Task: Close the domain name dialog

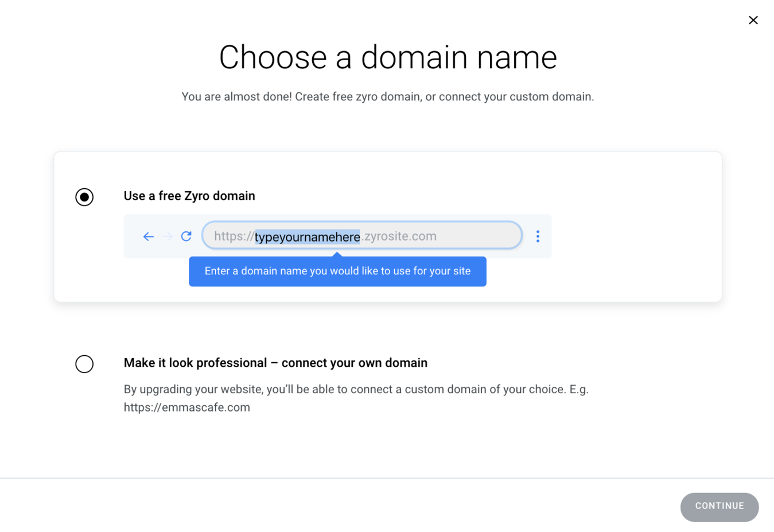Action: [753, 20]
